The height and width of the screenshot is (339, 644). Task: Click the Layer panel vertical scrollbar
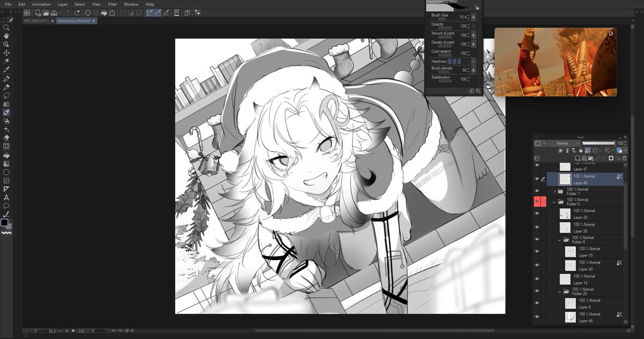pos(626,215)
